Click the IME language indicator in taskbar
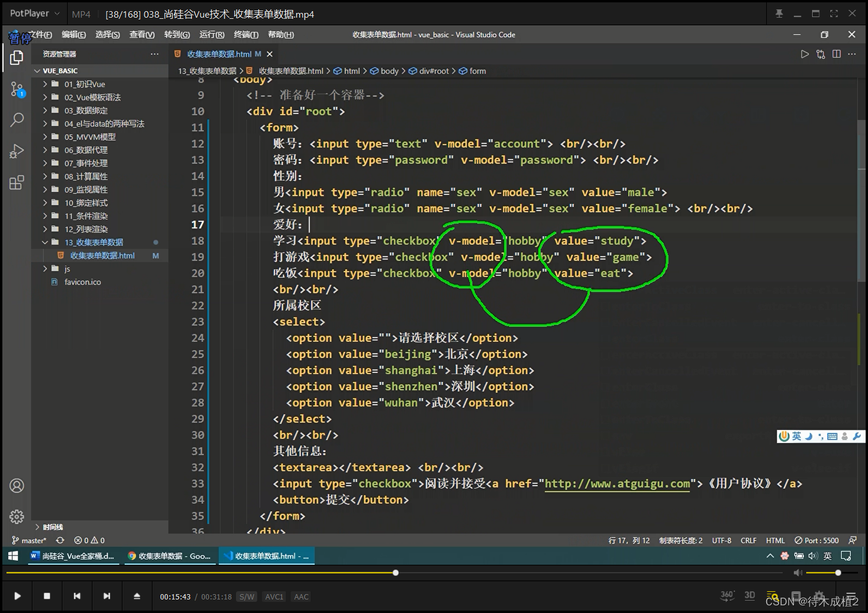 click(x=827, y=556)
